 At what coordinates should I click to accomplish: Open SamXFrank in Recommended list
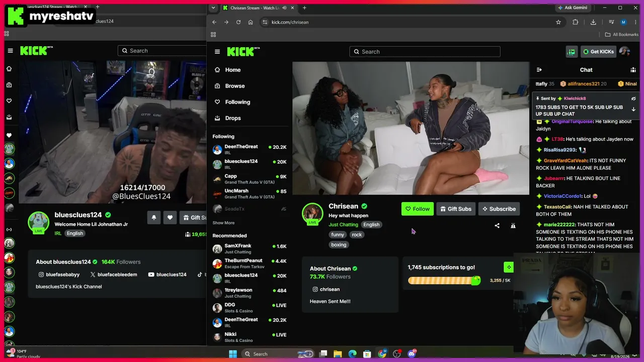point(250,248)
